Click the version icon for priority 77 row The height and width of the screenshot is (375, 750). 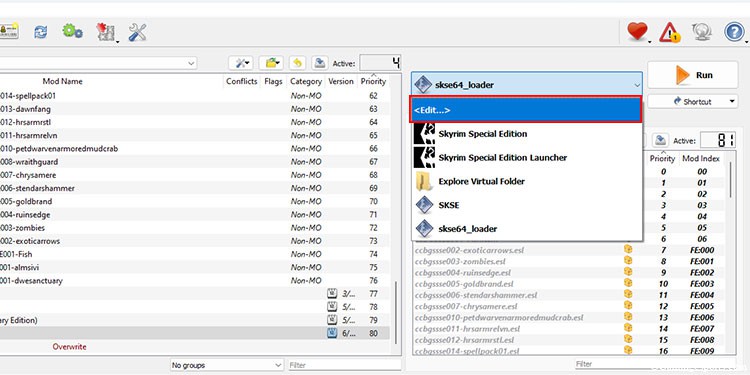click(x=332, y=293)
